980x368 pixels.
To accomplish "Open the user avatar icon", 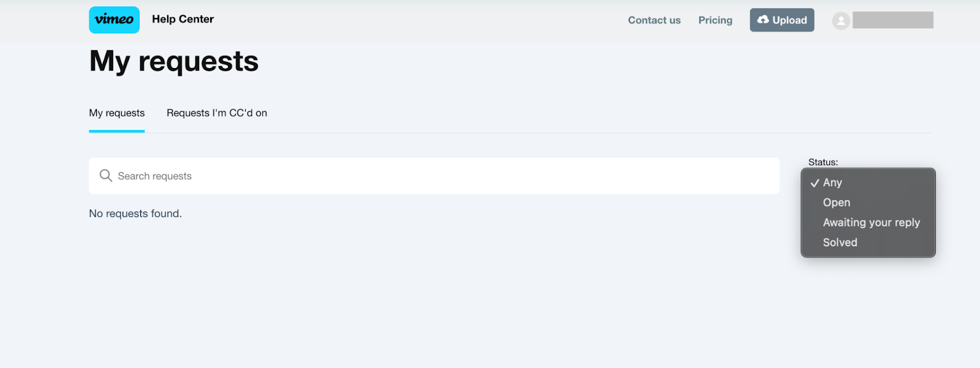I will [x=841, y=21].
